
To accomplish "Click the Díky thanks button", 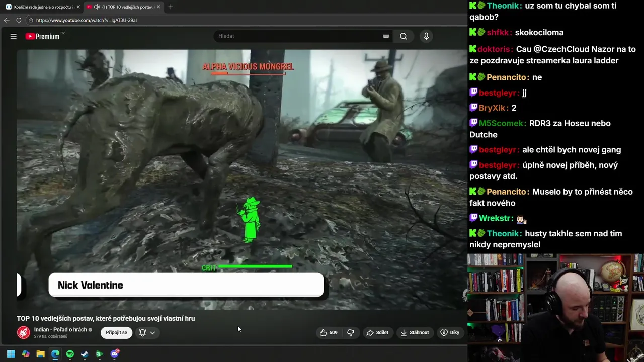I will 450,332.
